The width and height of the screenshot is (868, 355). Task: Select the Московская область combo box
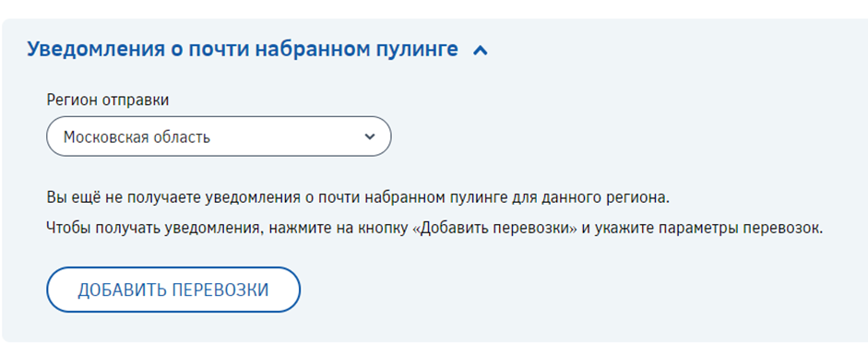click(x=219, y=136)
